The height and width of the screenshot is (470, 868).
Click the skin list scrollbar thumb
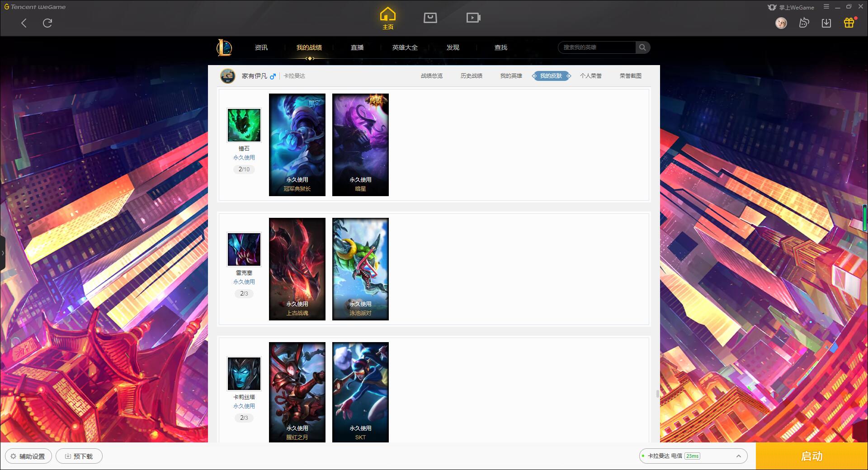pos(657,394)
